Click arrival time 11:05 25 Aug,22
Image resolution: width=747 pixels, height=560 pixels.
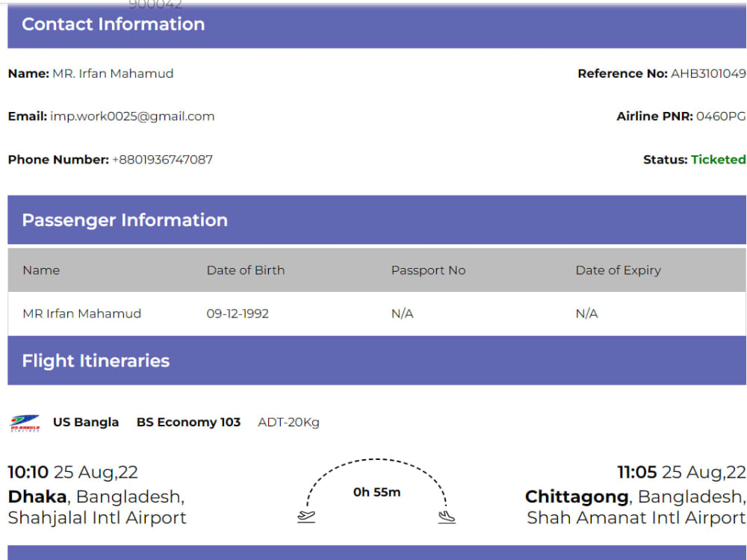coord(682,472)
